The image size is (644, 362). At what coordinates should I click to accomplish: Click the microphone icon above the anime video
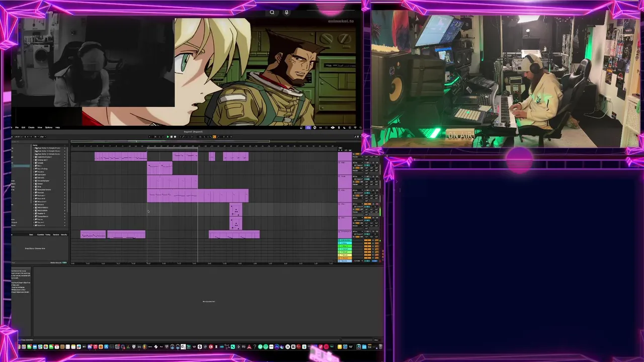287,12
